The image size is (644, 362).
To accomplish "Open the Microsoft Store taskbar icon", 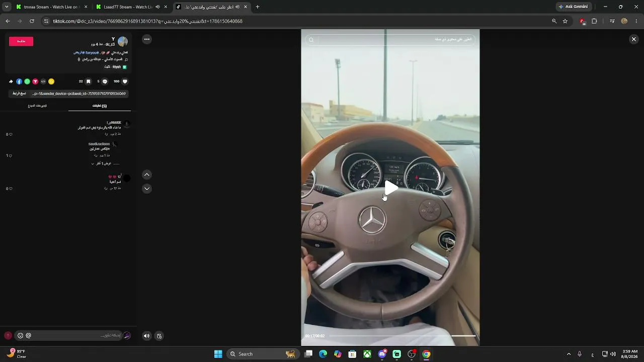I will point(353,354).
